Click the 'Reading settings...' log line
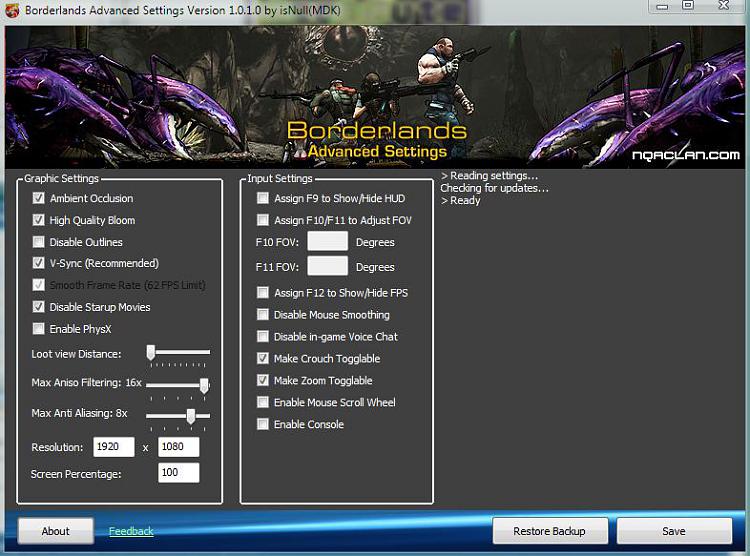750x556 pixels. tap(489, 176)
